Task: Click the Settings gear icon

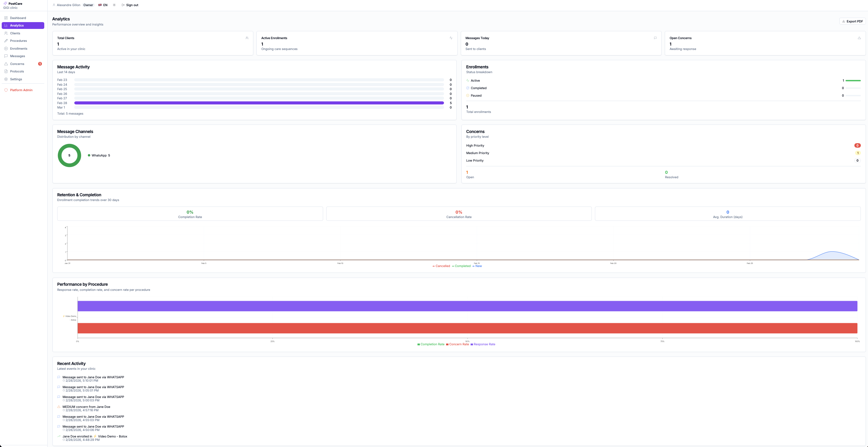Action: click(6, 79)
